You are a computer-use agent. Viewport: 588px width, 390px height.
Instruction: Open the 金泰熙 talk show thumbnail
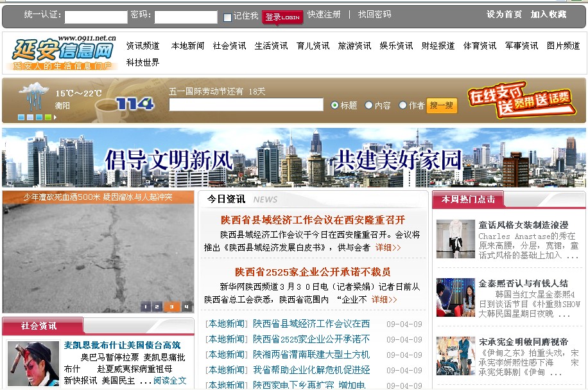pyautogui.click(x=456, y=297)
